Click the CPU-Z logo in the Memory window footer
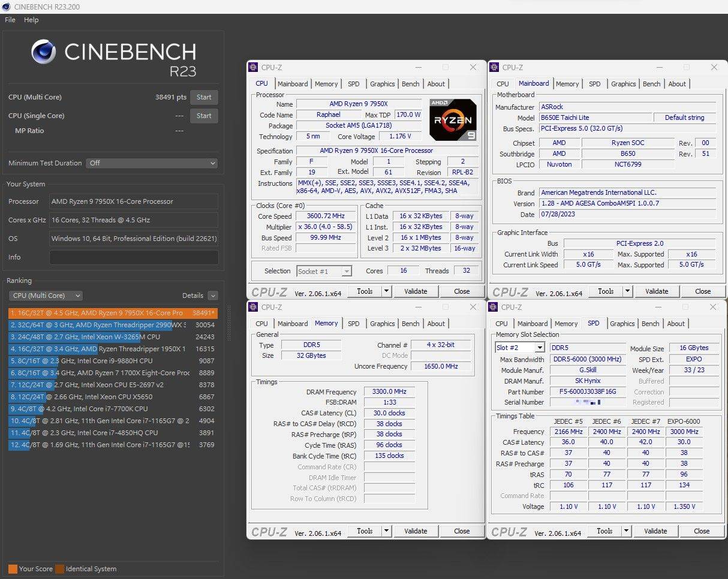The height and width of the screenshot is (579, 728). (269, 531)
